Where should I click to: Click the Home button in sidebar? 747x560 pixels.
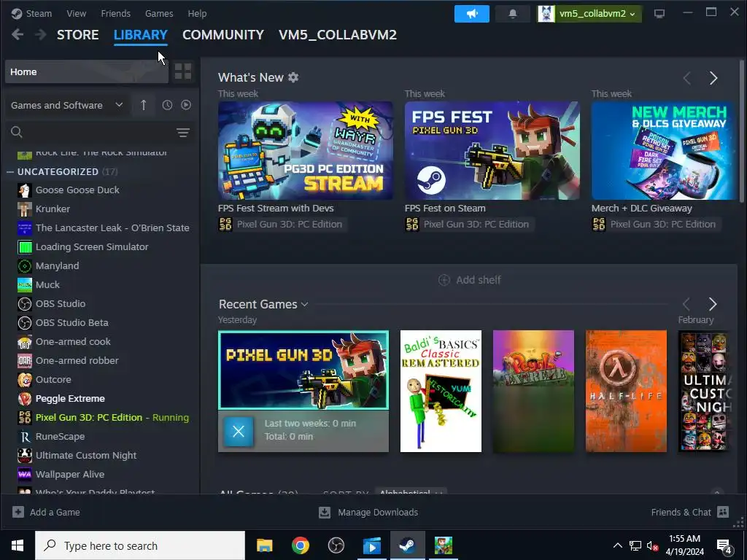[x=87, y=72]
